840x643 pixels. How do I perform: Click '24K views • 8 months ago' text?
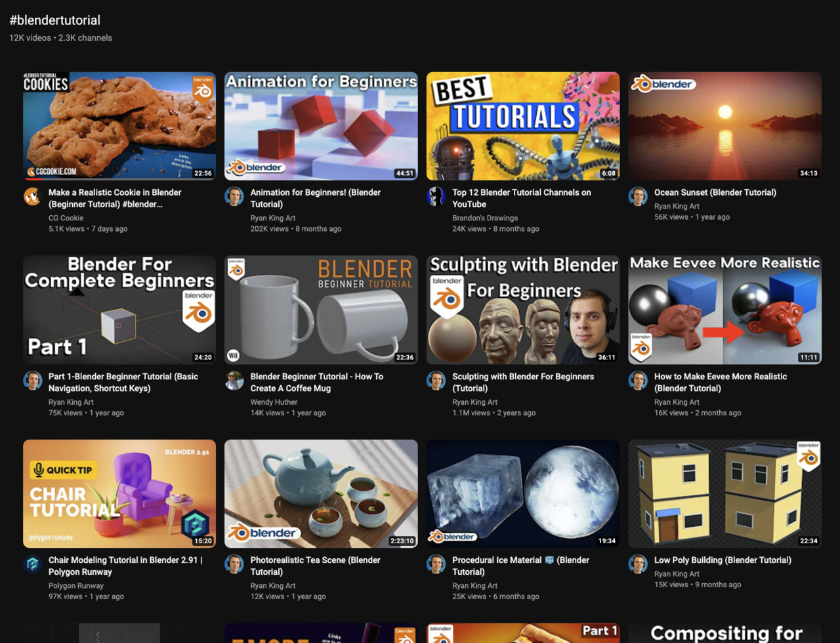(495, 229)
